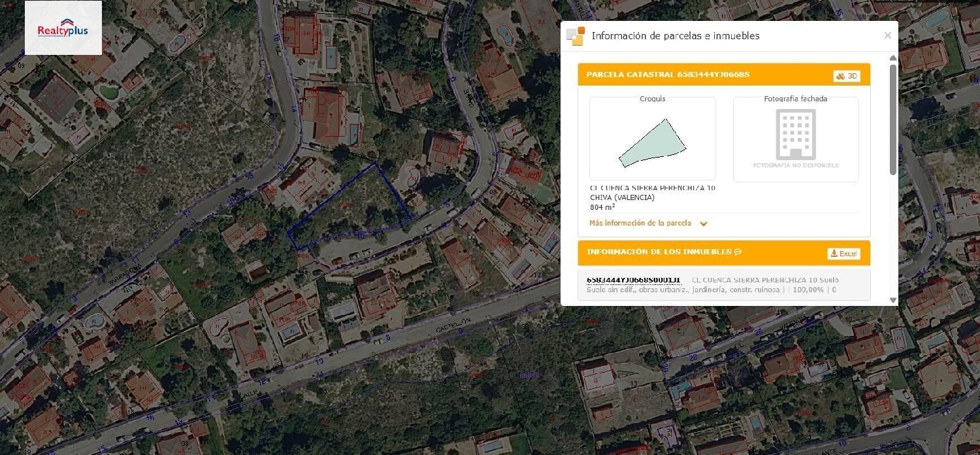Image resolution: width=980 pixels, height=455 pixels.
Task: Download parcel data with Excel button
Action: [x=843, y=254]
